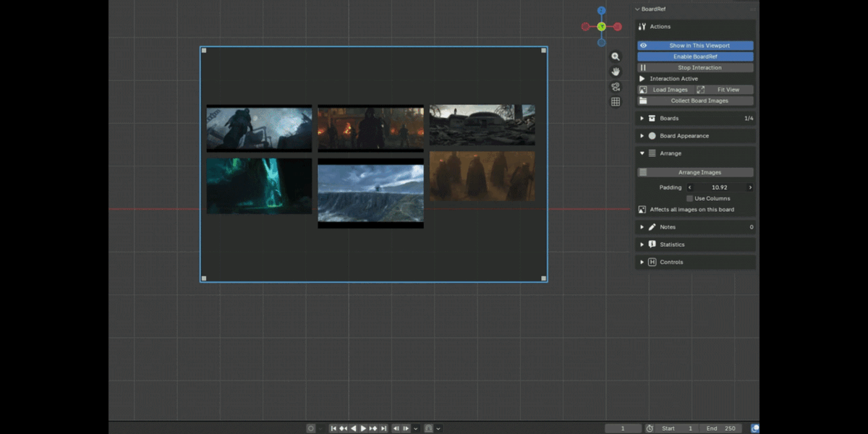Click the Arrange Images button
The image size is (868, 434).
[x=695, y=172]
